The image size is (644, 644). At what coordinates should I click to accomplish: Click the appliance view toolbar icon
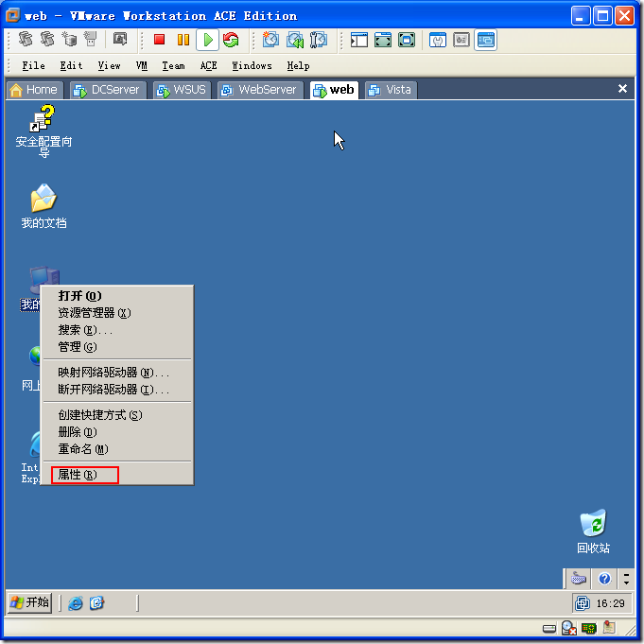[461, 40]
